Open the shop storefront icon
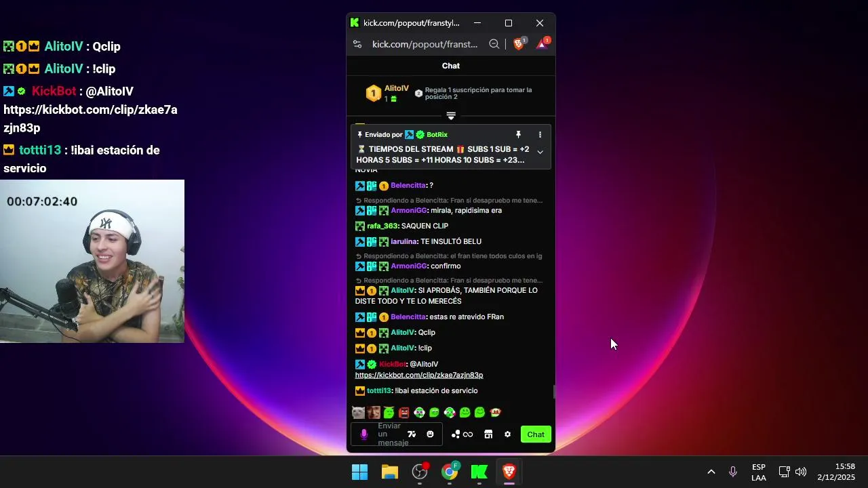This screenshot has width=868, height=488. point(488,434)
